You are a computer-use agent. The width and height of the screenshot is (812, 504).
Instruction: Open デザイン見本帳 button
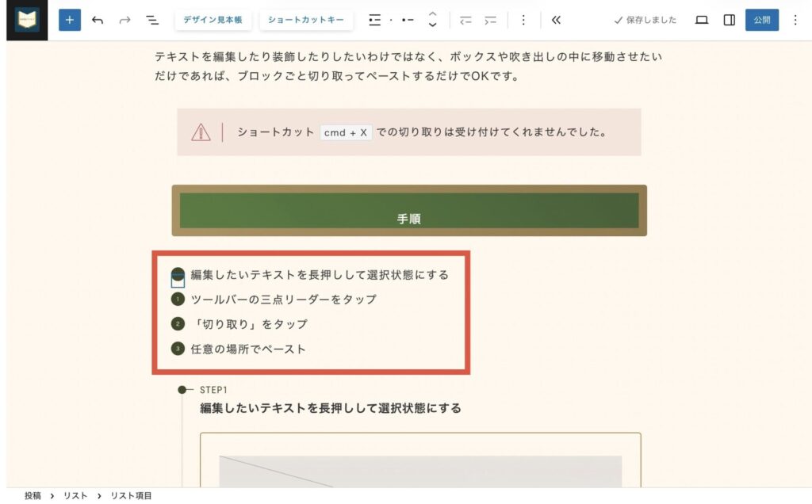tap(213, 20)
